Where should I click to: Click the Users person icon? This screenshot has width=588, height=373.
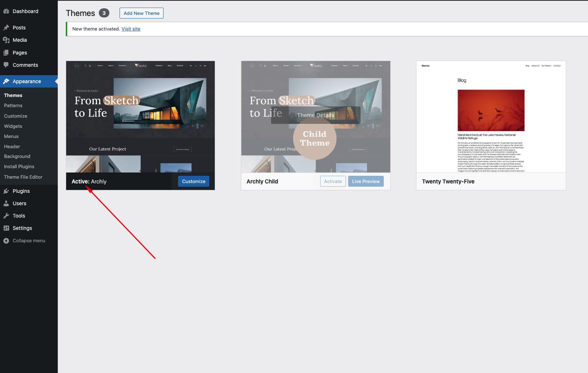(6, 203)
